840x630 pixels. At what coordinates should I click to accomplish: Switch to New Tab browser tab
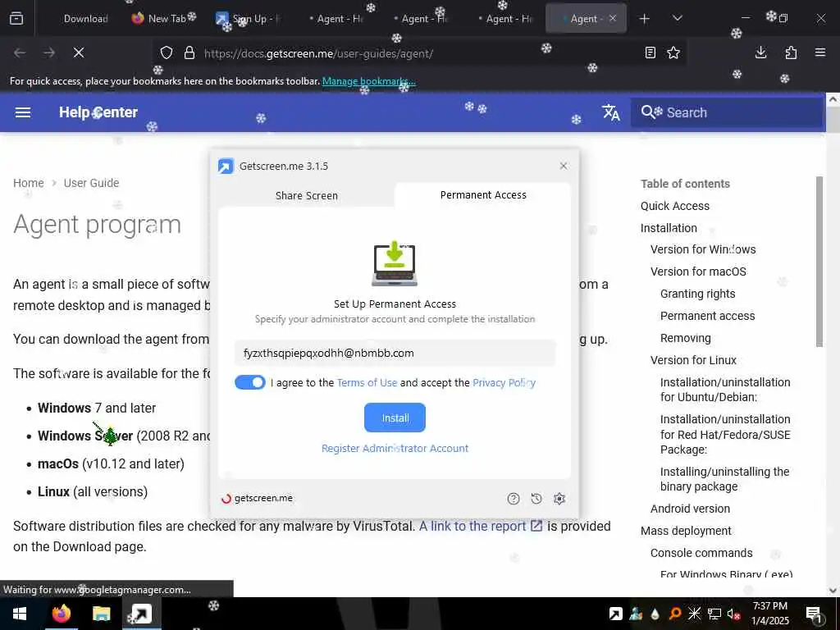pos(166,19)
